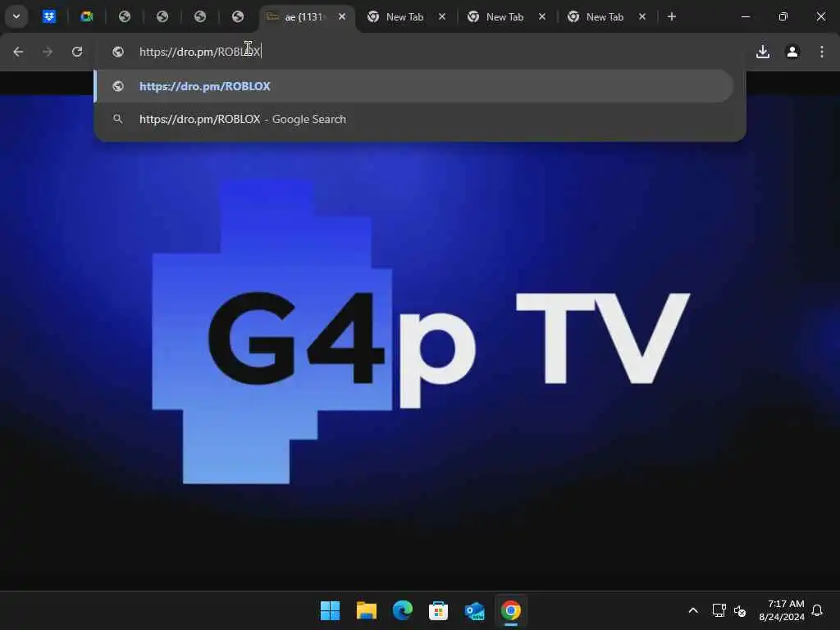Show hidden system tray icons

tap(693, 610)
